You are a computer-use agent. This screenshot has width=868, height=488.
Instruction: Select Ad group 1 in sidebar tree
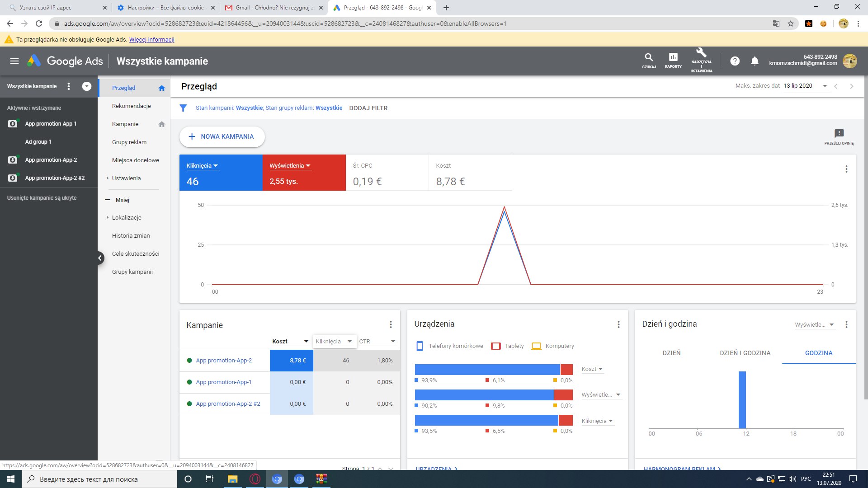(x=38, y=142)
